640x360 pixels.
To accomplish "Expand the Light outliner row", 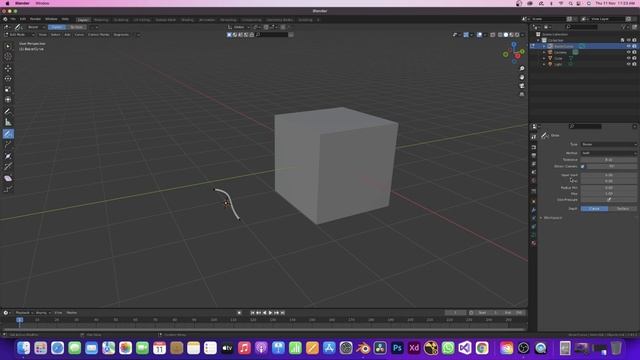I will click(x=544, y=64).
